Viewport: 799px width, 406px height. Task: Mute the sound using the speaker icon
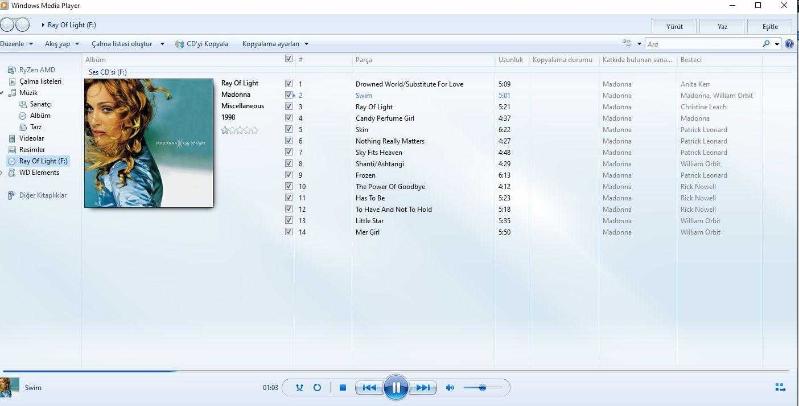450,387
